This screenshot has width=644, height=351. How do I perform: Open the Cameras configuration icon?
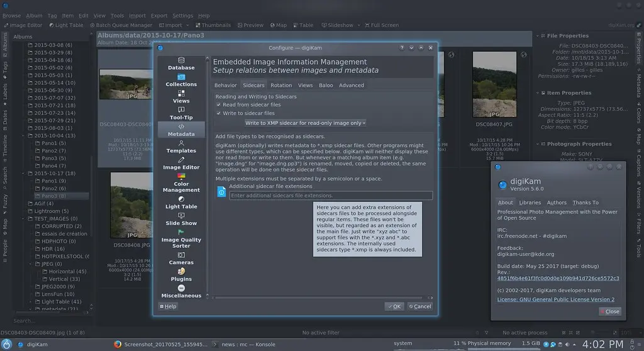[x=181, y=255]
